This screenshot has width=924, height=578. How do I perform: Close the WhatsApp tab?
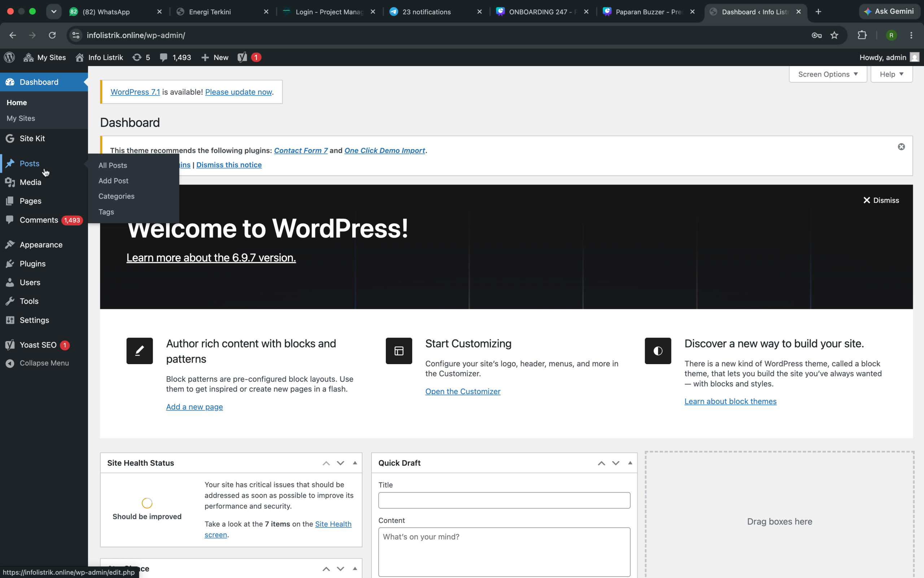160,12
